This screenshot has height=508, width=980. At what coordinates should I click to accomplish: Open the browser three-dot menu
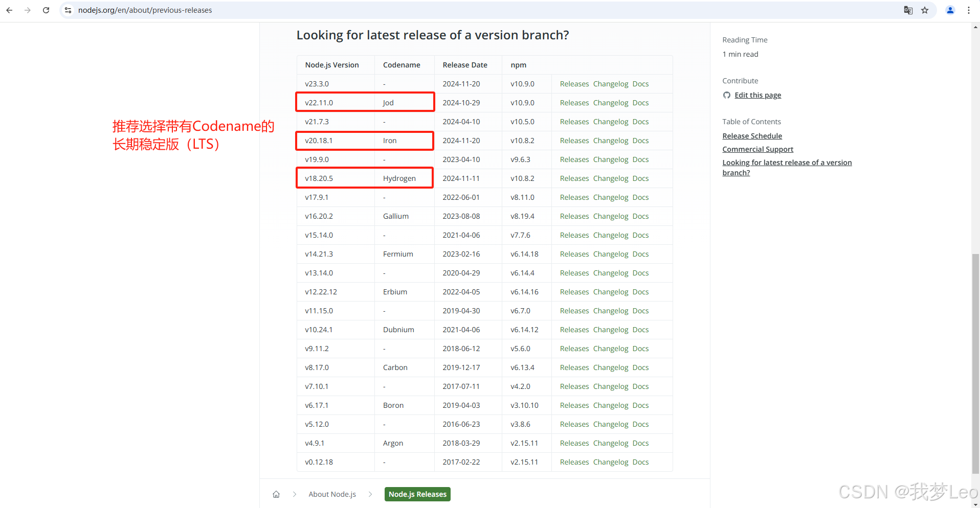969,10
